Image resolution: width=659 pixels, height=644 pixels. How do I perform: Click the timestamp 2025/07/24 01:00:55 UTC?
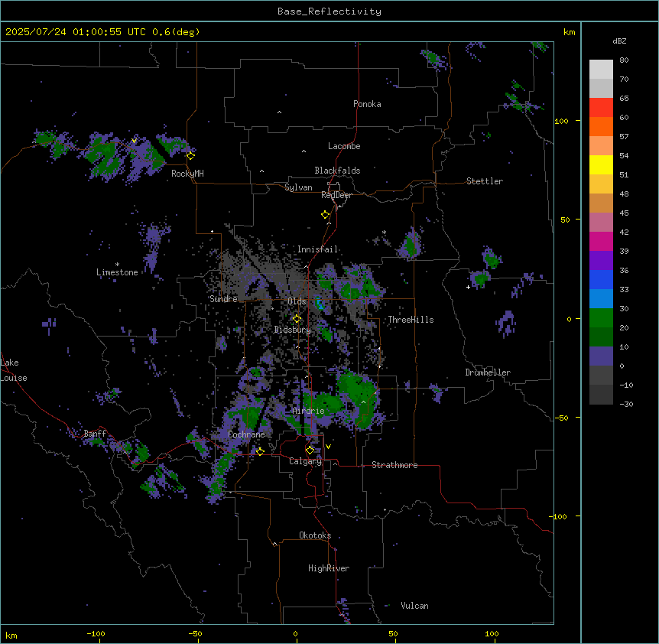[x=76, y=32]
